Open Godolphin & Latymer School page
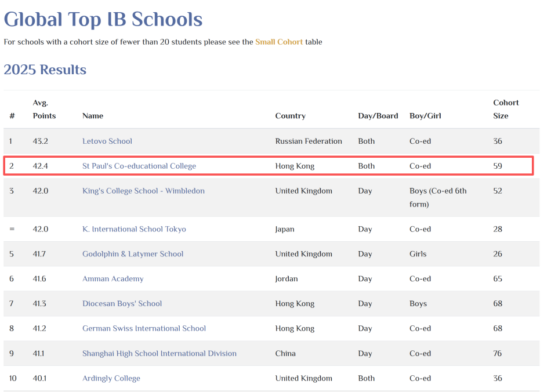This screenshot has width=544, height=392. click(x=133, y=254)
